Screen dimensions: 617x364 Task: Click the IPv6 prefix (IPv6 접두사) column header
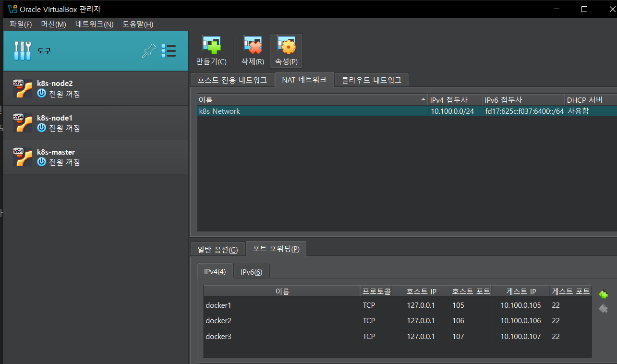(523, 100)
